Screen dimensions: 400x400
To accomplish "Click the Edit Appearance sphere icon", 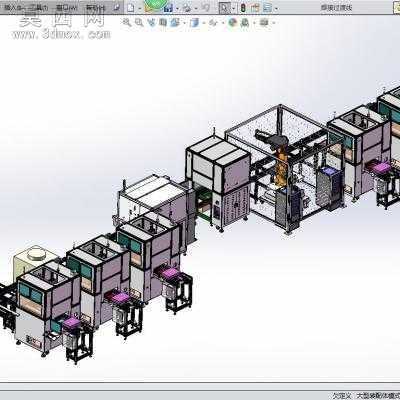I will coord(233,22).
